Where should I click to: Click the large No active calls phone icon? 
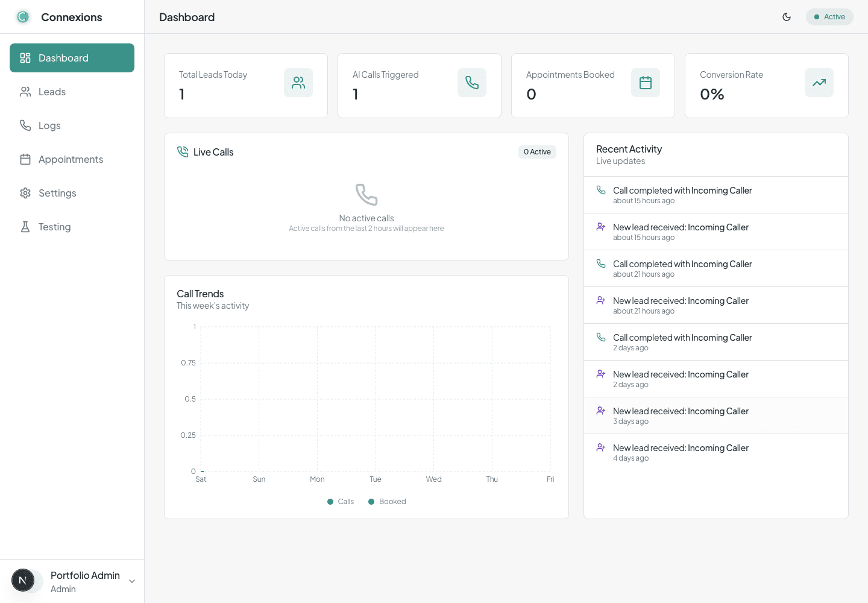click(x=366, y=195)
